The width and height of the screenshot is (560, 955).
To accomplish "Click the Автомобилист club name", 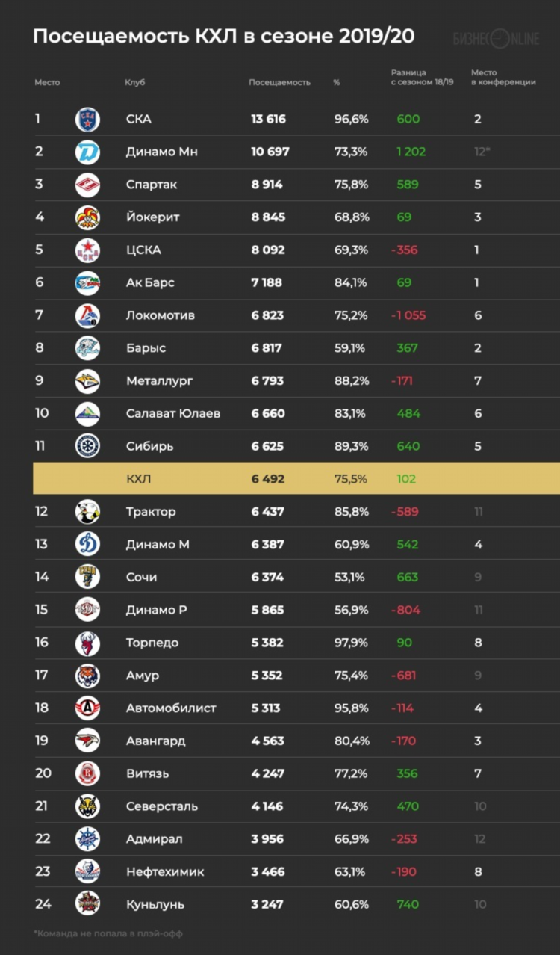I will coord(171,708).
